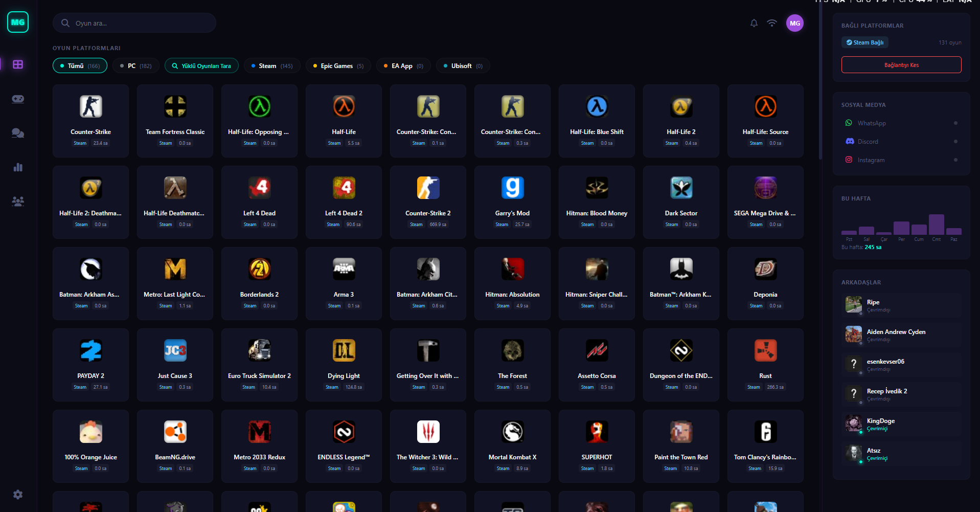Click the The Forest game card
Viewport: 980px width, 512px height.
click(x=513, y=365)
